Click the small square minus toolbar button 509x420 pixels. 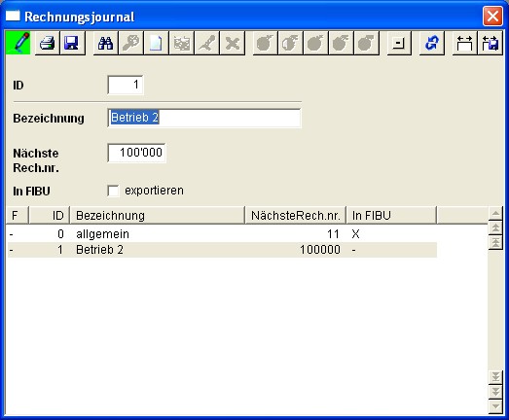399,43
